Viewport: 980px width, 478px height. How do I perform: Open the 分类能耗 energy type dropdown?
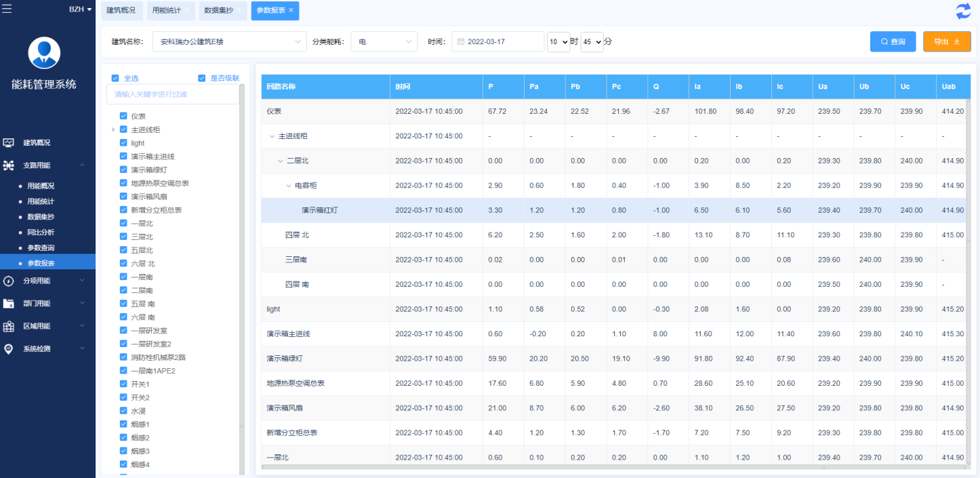pyautogui.click(x=384, y=41)
